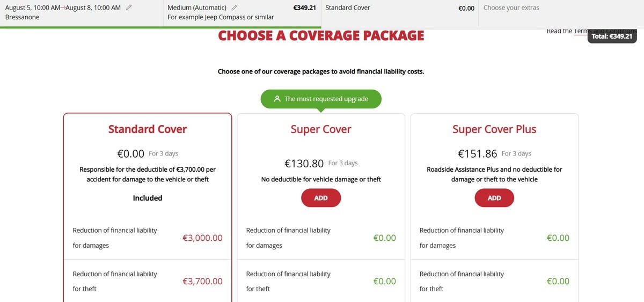Image resolution: width=644 pixels, height=302 pixels.
Task: Click Included label under Standard Cover
Action: pos(148,198)
